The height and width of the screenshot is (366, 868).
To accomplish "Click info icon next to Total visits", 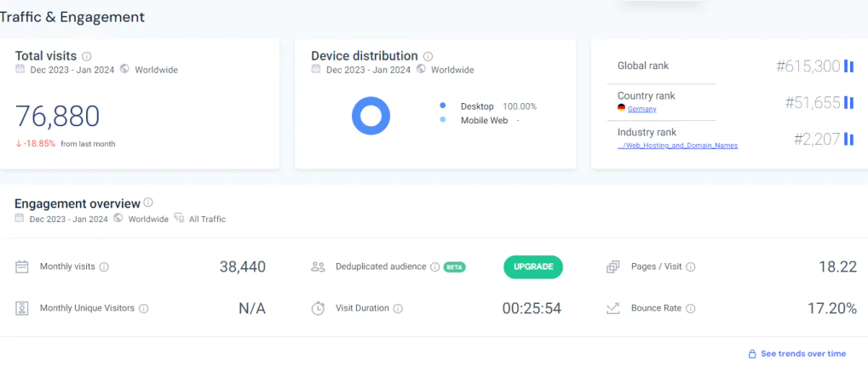I will pyautogui.click(x=87, y=56).
